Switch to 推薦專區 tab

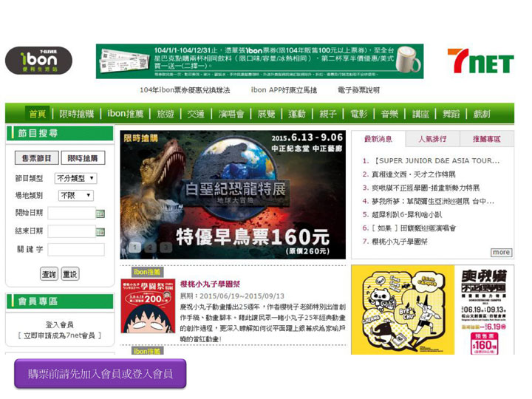(486, 139)
